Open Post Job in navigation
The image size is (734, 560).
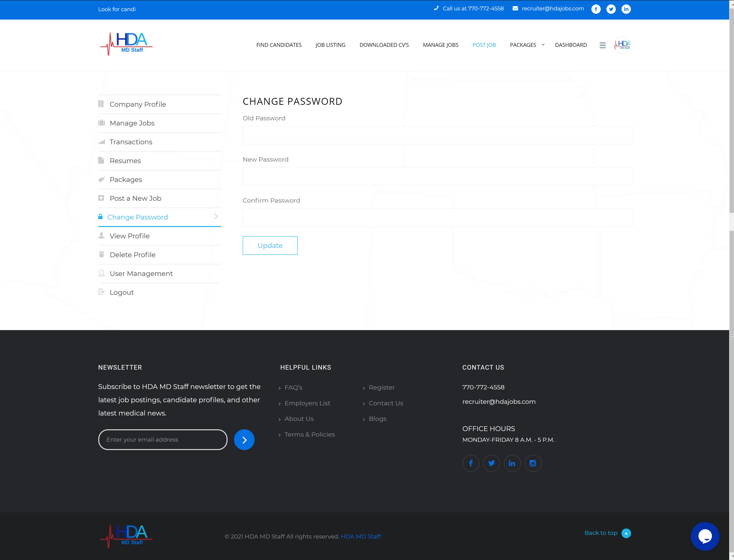point(484,45)
